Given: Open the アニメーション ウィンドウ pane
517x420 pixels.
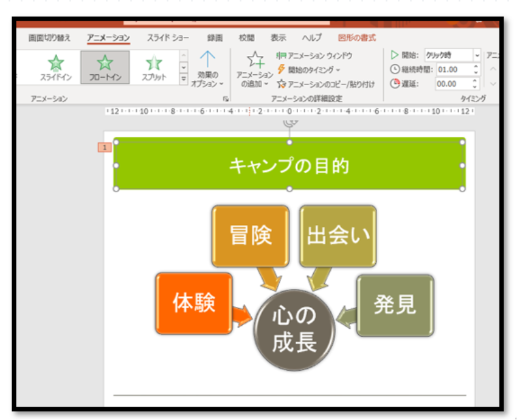Looking at the screenshot, I should (314, 56).
